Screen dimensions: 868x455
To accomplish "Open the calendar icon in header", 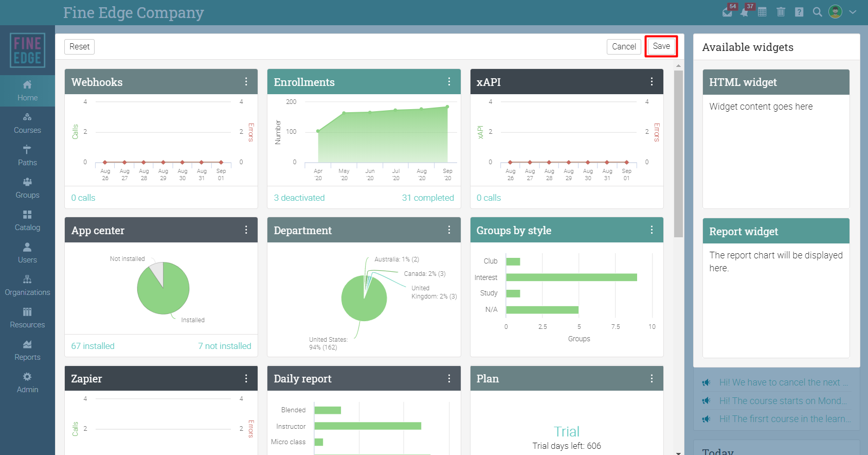I will click(x=762, y=12).
